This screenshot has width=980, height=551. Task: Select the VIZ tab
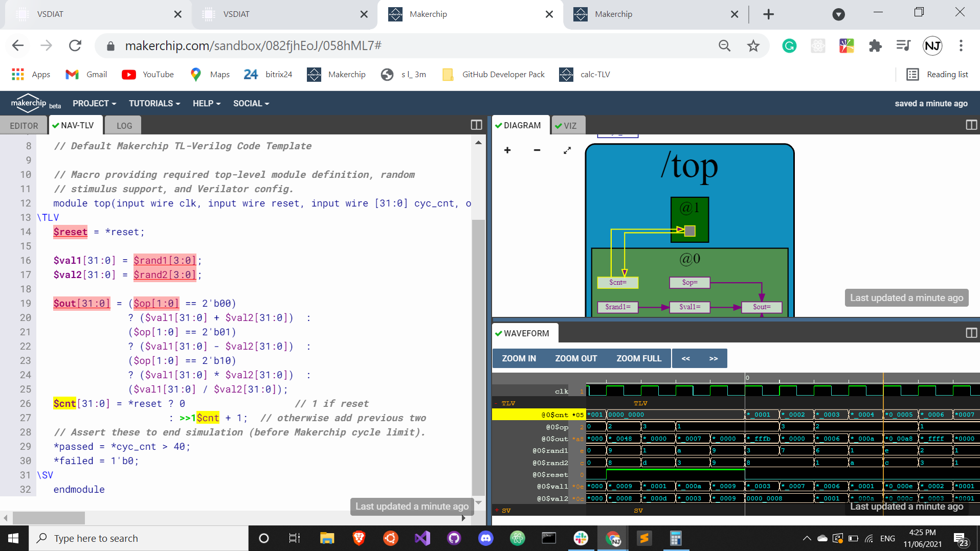pos(567,126)
